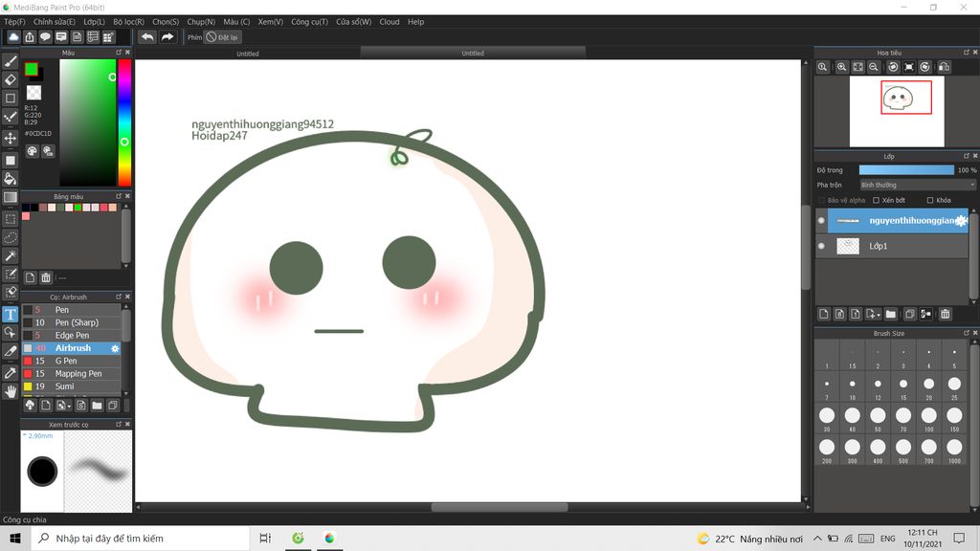The image size is (980, 551).
Task: Delete the palette color with trash icon
Action: click(46, 277)
